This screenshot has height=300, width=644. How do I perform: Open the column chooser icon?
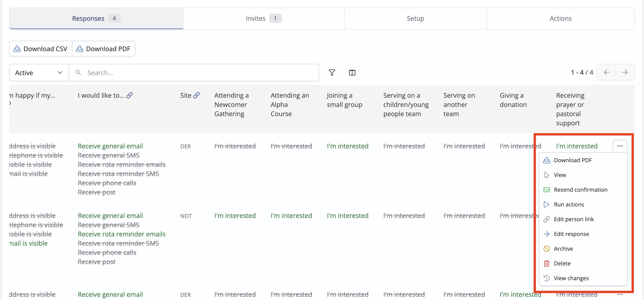[352, 73]
